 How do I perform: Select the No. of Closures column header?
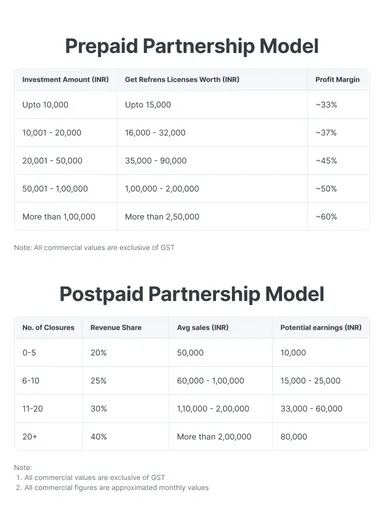coord(48,328)
